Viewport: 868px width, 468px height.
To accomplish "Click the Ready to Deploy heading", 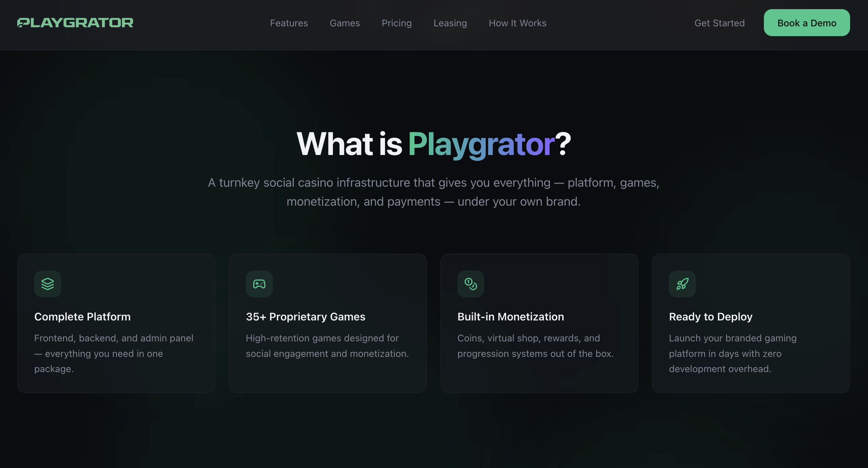I will 710,317.
